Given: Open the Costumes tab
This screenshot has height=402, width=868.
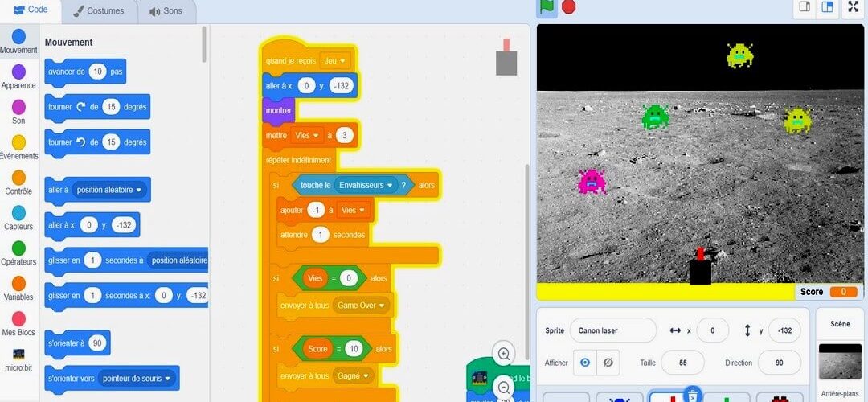Looking at the screenshot, I should (x=99, y=11).
